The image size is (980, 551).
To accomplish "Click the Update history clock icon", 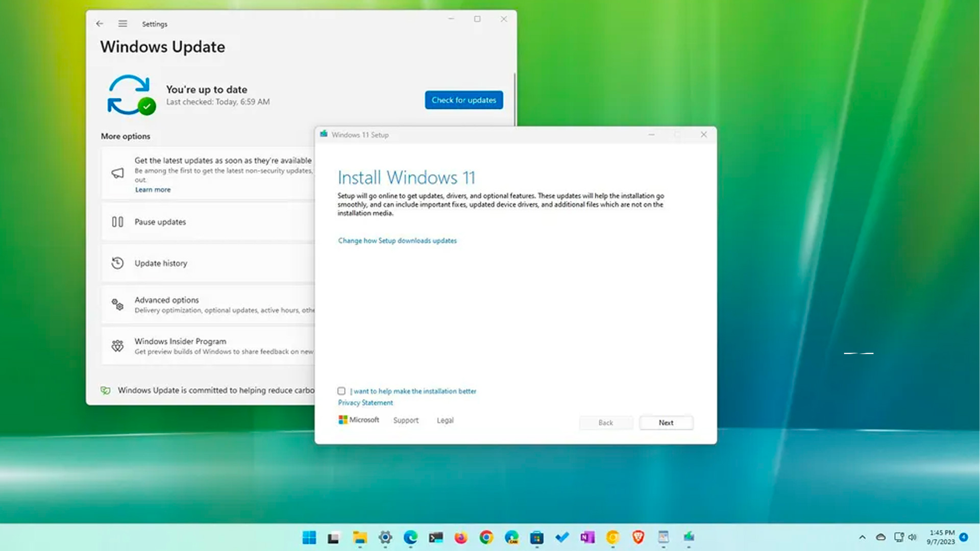I will (117, 263).
